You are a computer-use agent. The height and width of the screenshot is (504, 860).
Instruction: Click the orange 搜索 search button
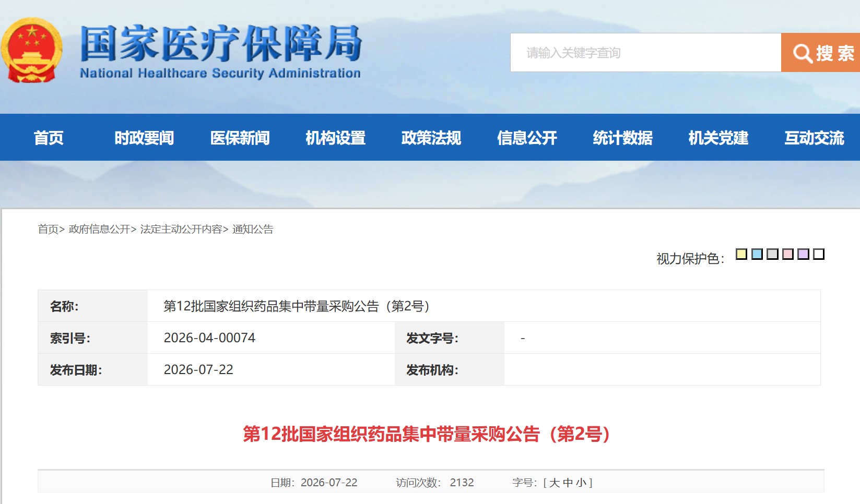(x=820, y=53)
